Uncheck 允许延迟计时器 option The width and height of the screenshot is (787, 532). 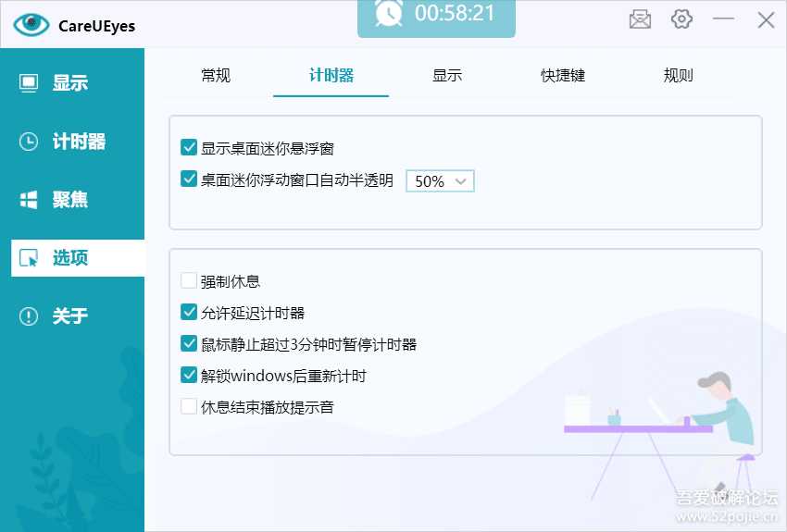190,313
